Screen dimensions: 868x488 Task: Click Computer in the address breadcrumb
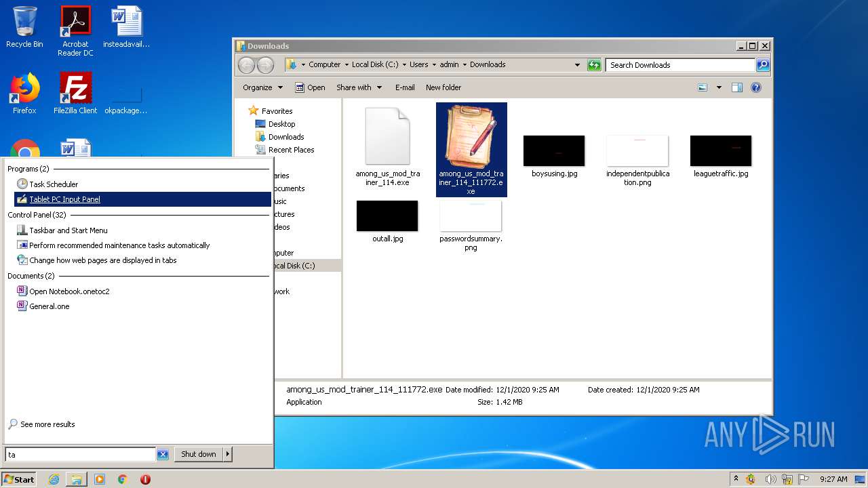click(x=325, y=65)
